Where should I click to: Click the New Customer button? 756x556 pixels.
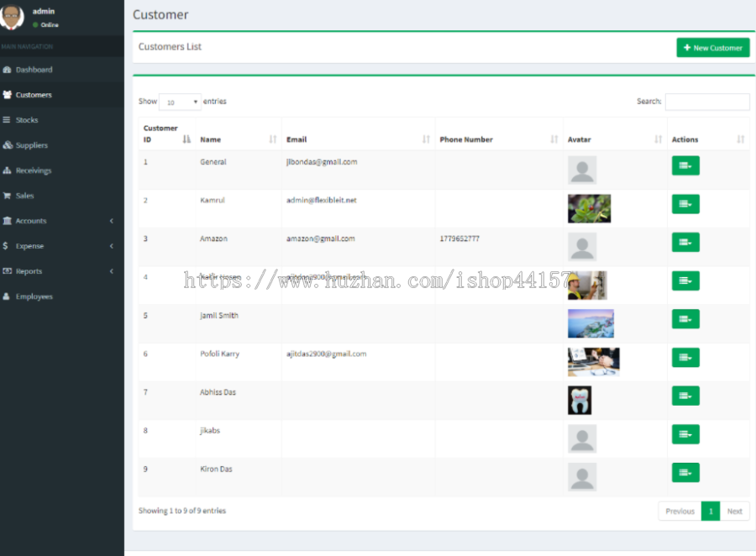coord(712,48)
